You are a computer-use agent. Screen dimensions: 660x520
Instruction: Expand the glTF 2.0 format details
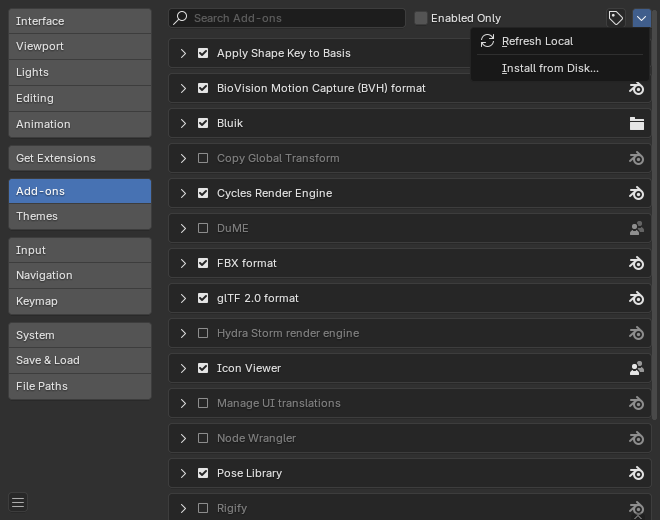tap(183, 298)
